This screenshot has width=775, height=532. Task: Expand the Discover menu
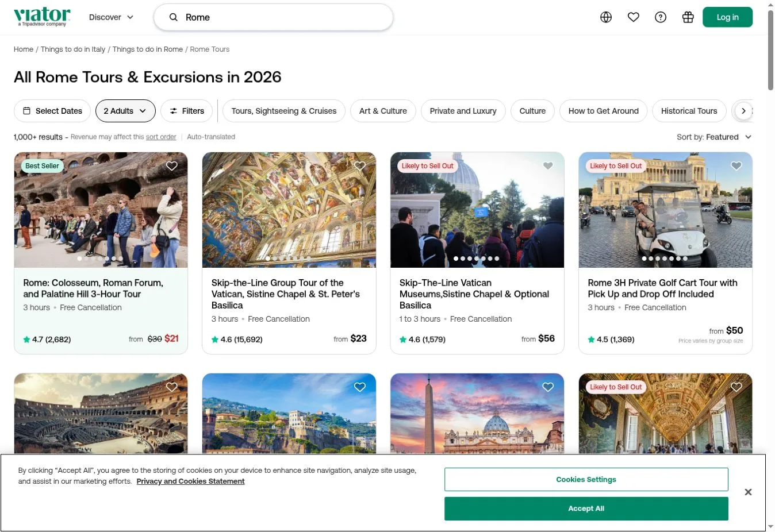111,17
